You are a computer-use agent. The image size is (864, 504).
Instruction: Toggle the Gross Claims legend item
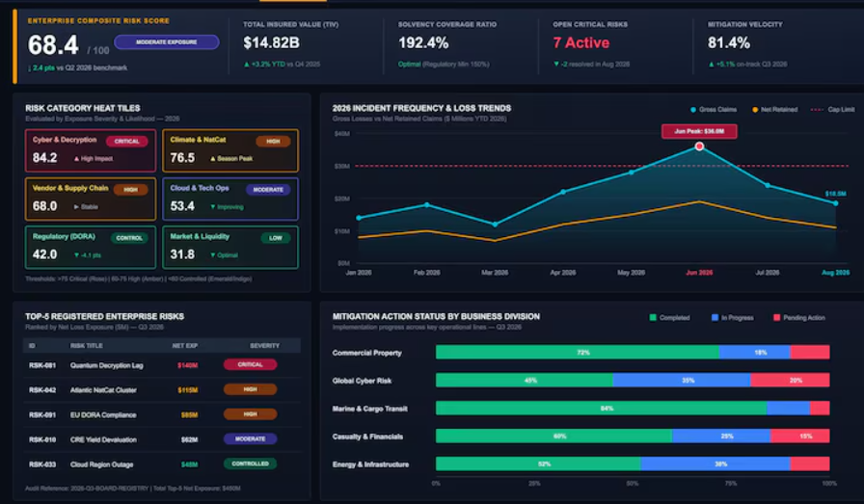[714, 110]
